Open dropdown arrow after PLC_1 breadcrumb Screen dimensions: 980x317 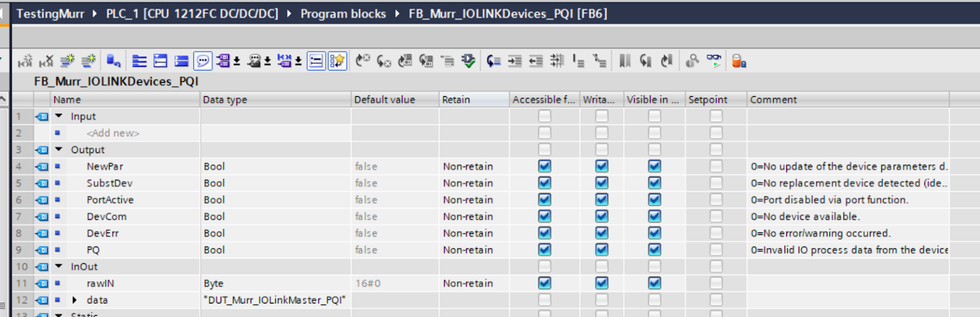pos(288,13)
